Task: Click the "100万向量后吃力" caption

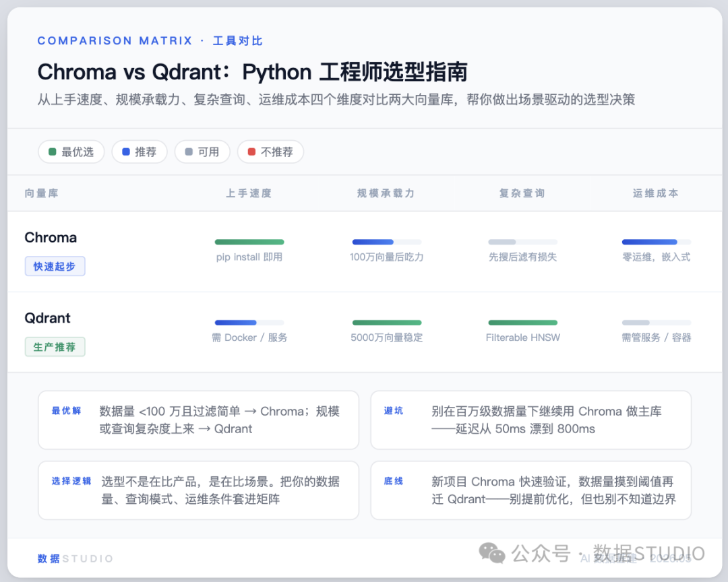Action: 387,257
